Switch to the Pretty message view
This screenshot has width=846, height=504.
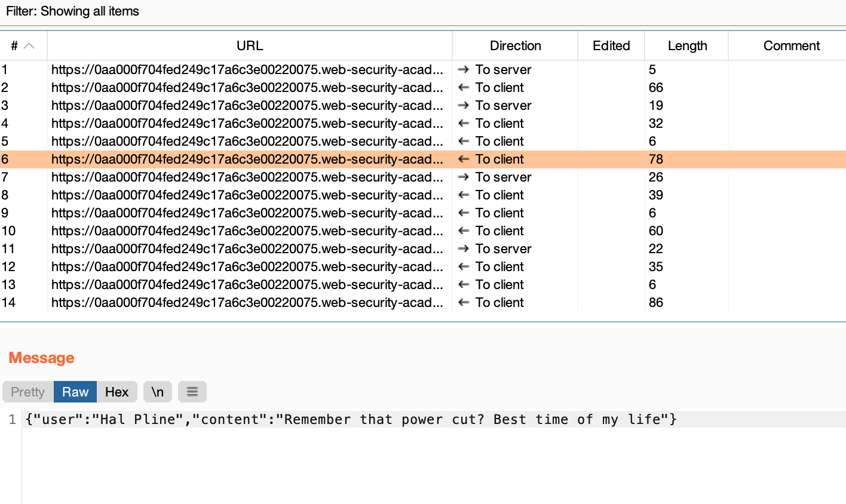pyautogui.click(x=28, y=392)
